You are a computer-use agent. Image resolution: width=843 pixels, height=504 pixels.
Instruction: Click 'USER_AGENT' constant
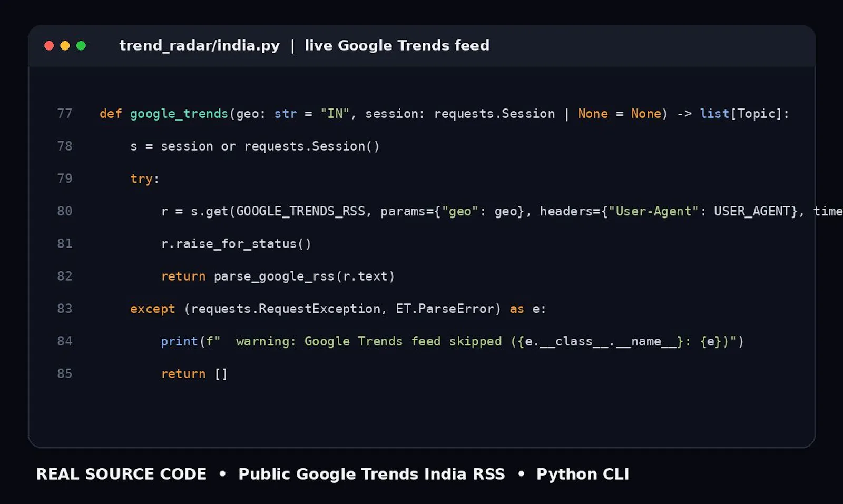tap(752, 211)
